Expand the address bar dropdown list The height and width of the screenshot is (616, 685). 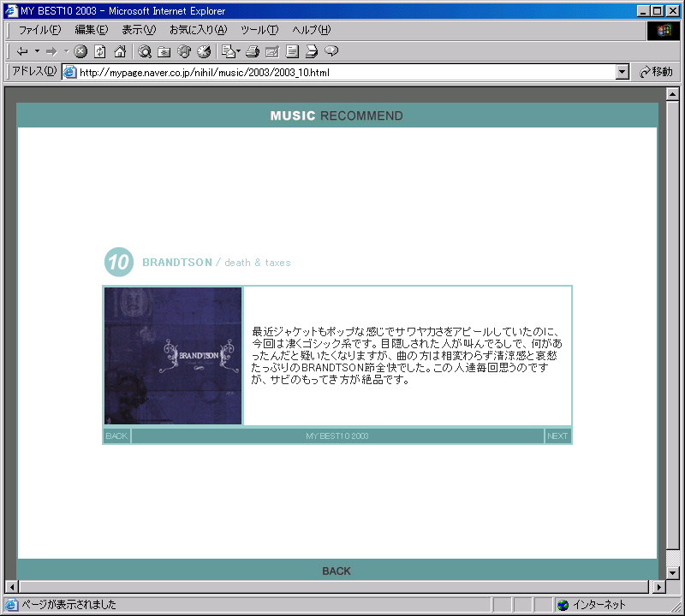click(622, 72)
